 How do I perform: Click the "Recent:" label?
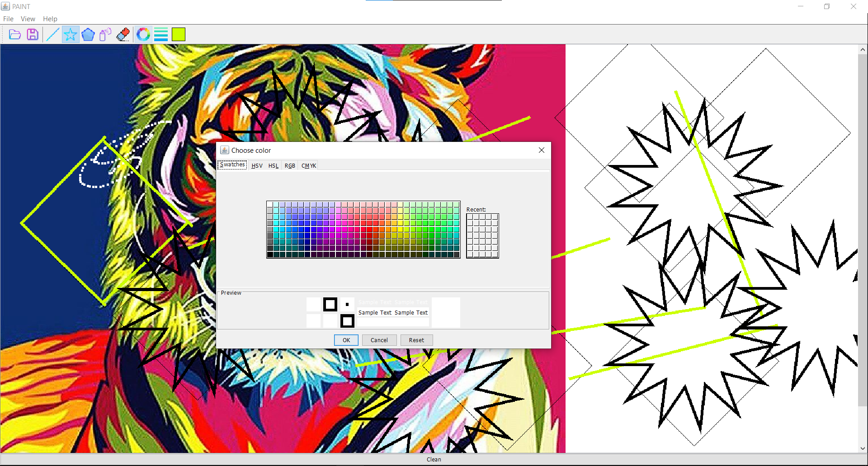pyautogui.click(x=476, y=210)
